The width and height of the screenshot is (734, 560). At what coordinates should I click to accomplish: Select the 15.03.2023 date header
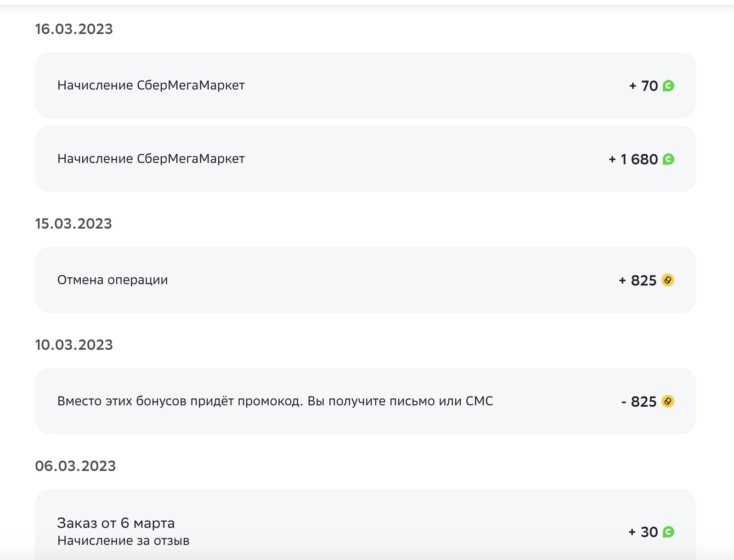click(73, 224)
